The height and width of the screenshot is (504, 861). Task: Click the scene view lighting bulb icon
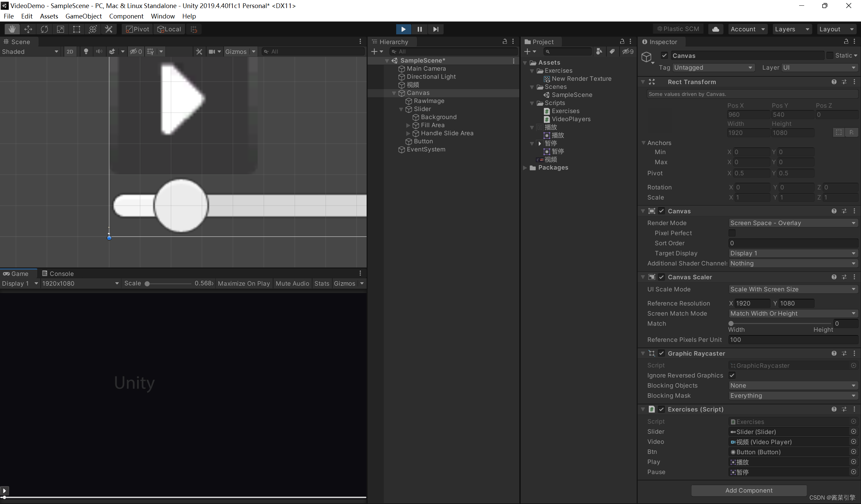[86, 51]
